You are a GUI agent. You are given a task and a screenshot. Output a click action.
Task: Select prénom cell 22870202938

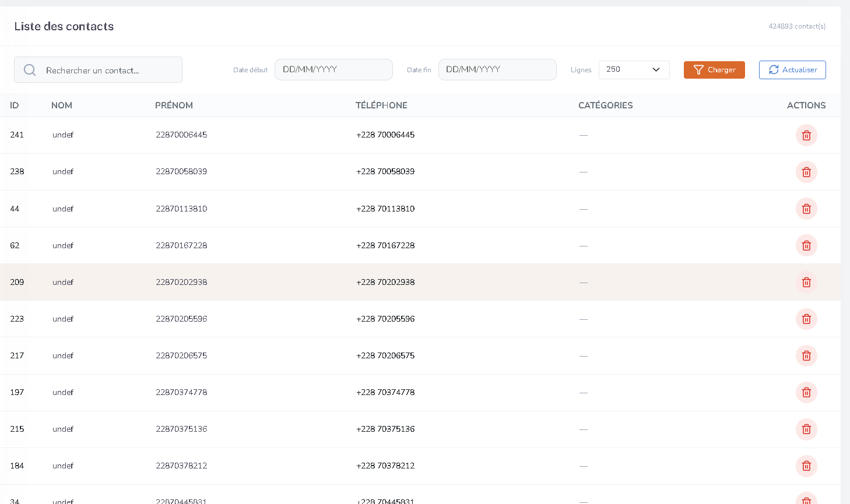[181, 282]
